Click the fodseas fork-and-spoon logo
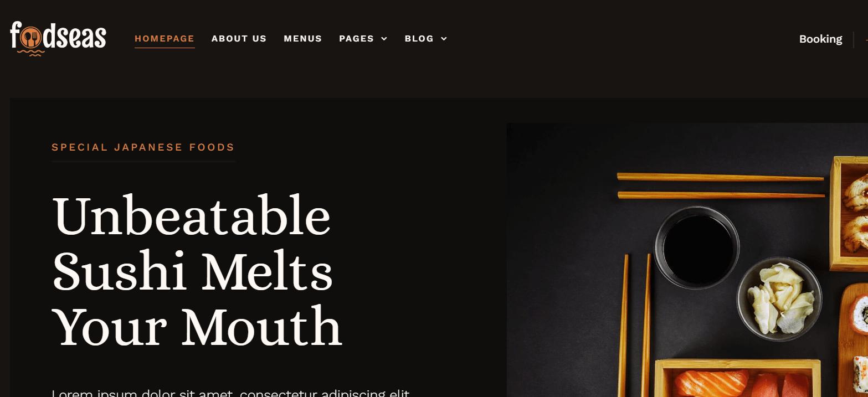This screenshot has height=397, width=868. (x=58, y=38)
